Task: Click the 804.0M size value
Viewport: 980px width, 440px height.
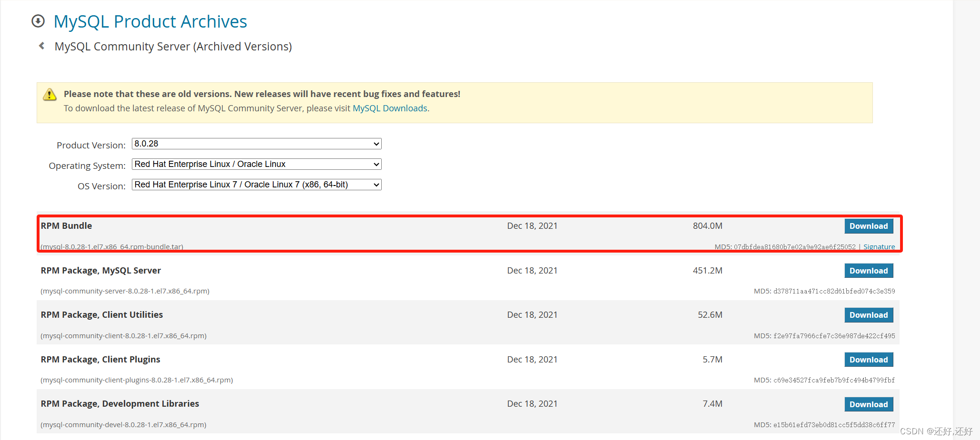Action: coord(708,226)
